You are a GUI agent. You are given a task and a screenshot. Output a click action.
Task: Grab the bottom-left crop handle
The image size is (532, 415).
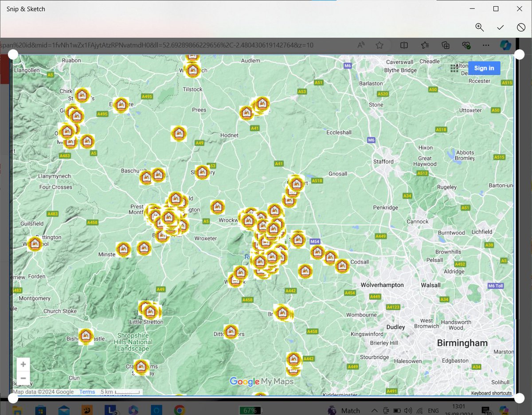click(x=13, y=398)
